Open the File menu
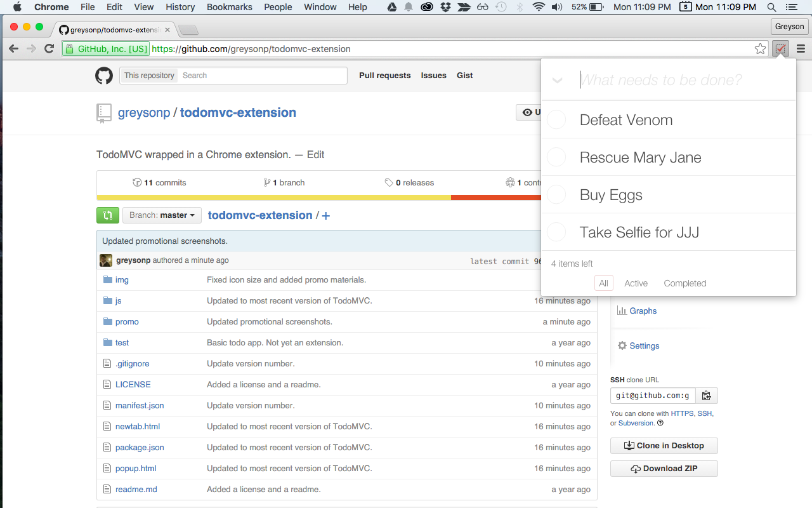The width and height of the screenshot is (812, 508). 88,7
